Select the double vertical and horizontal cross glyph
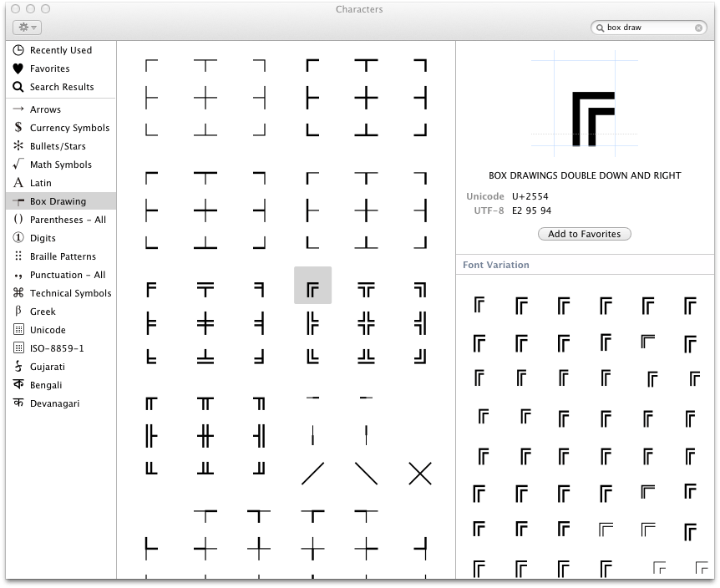Screen dimensions: 720x588 [x=367, y=322]
